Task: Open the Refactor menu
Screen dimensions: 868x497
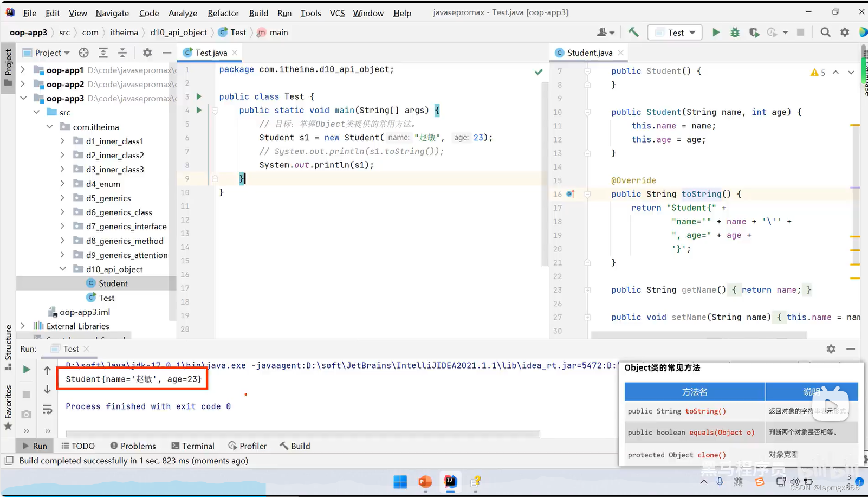Action: 223,13
